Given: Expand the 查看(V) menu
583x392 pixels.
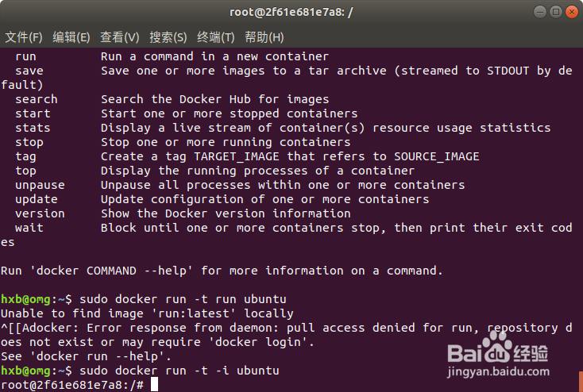Looking at the screenshot, I should coord(119,37).
